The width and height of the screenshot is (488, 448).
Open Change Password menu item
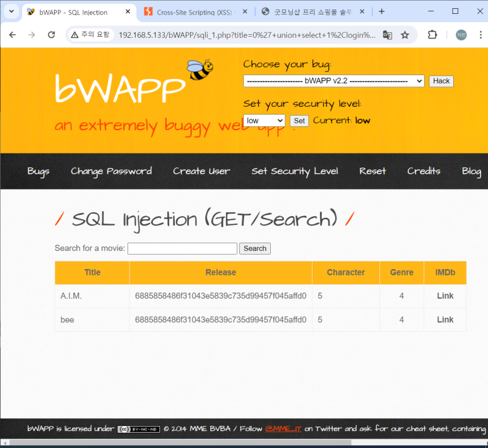click(x=111, y=171)
